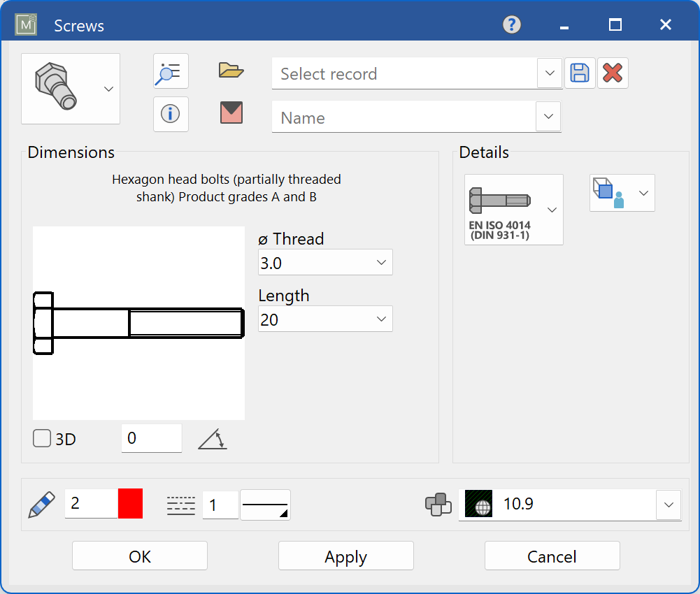Open a saved record file
This screenshot has width=700, height=594.
point(231,70)
